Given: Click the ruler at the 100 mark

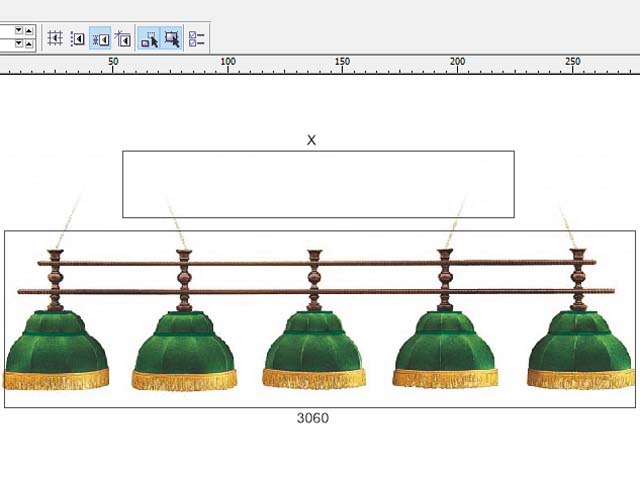Looking at the screenshot, I should click(228, 62).
